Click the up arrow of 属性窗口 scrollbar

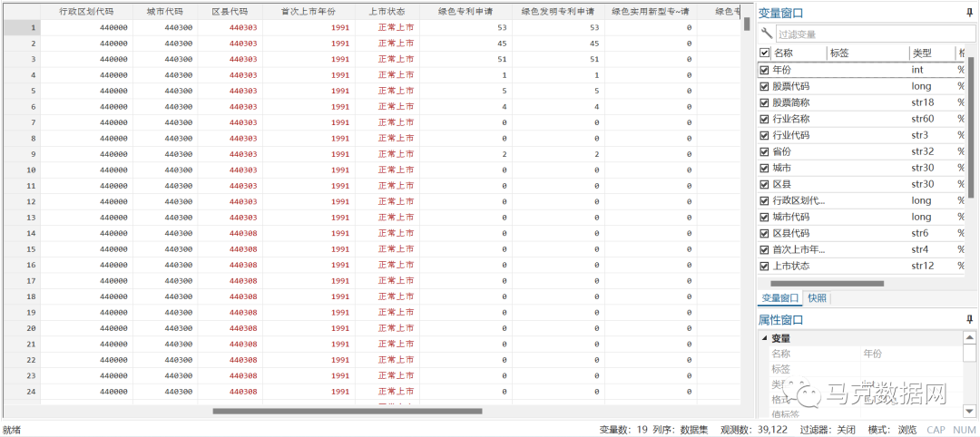[969, 337]
